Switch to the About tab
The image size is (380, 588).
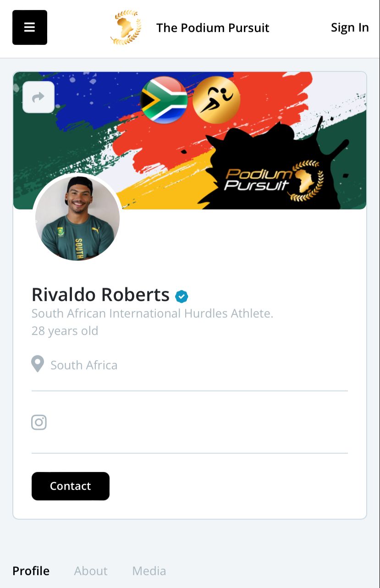coord(91,571)
